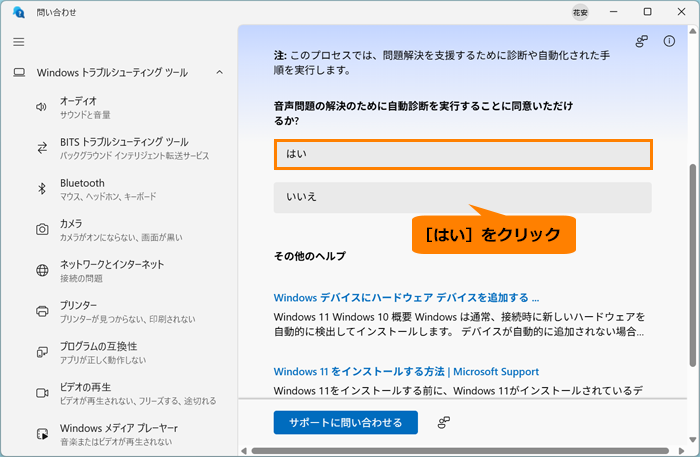Click the Windows Media Player icon
Image resolution: width=700 pixels, height=457 pixels.
42,434
